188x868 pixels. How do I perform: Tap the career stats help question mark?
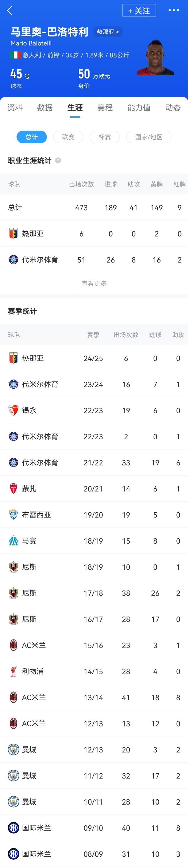pos(58,161)
